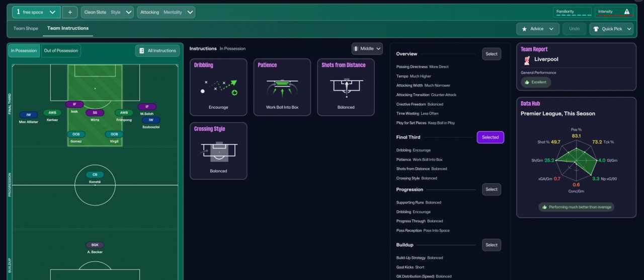The width and height of the screenshot is (644, 280).
Task: Open the Shots from Distance card
Action: [x=346, y=87]
